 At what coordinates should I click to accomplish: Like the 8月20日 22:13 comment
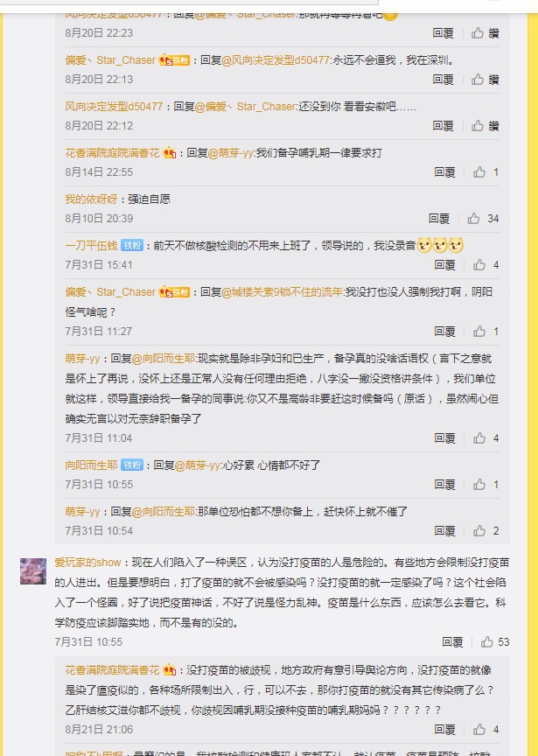pos(478,80)
